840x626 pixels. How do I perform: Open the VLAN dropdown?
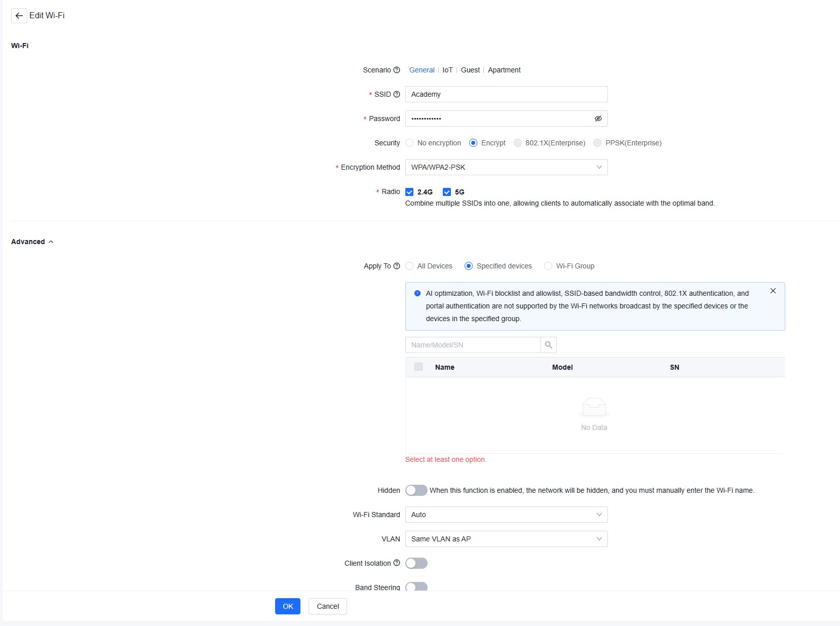[507, 539]
